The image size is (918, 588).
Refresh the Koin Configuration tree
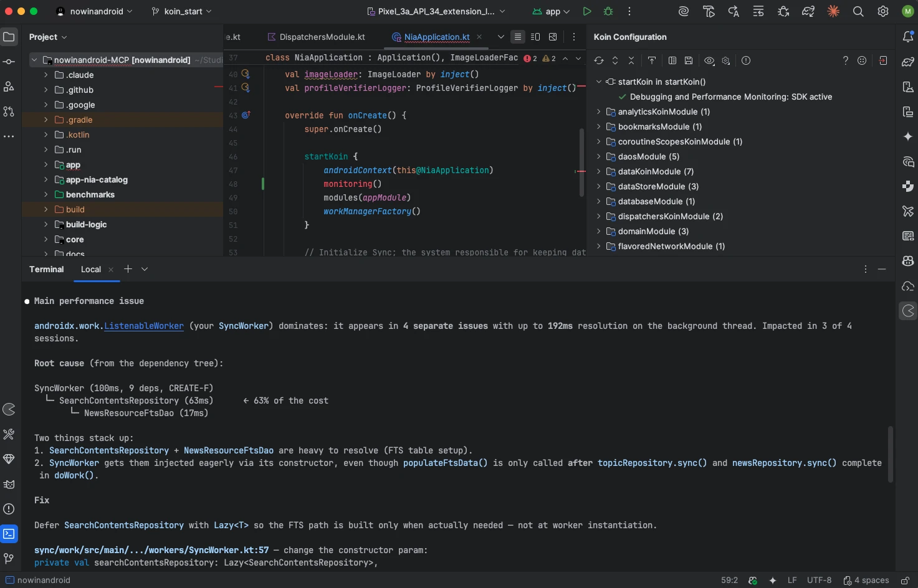click(599, 60)
